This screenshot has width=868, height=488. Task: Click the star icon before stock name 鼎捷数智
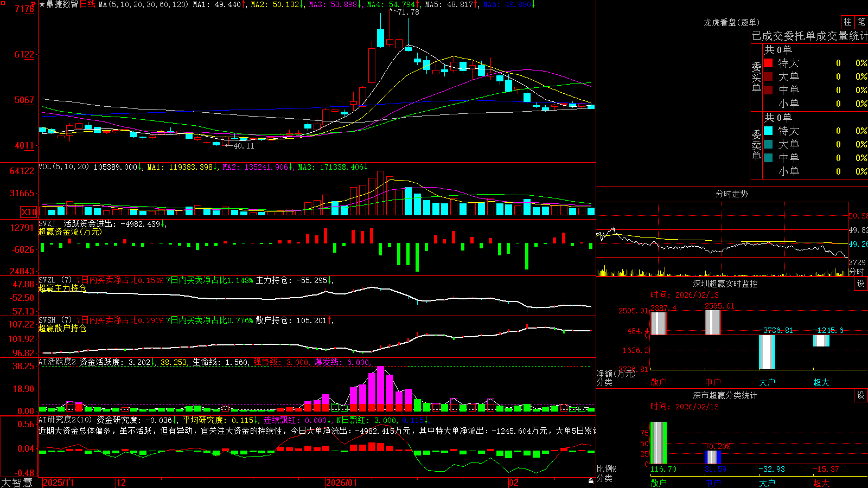pos(42,4)
